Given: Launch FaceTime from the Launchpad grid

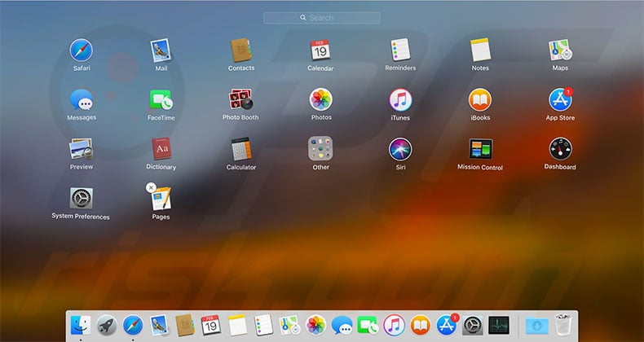Looking at the screenshot, I should pyautogui.click(x=161, y=99).
